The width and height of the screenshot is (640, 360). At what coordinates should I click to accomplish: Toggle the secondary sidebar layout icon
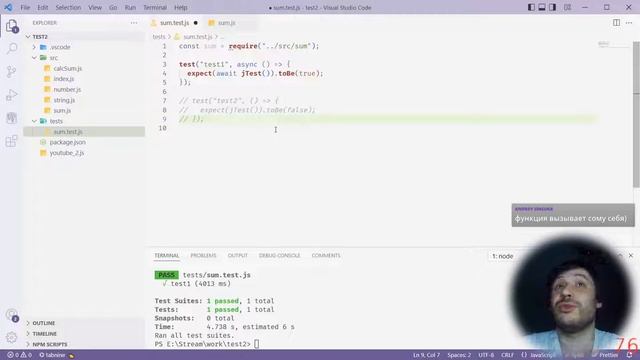(552, 7)
